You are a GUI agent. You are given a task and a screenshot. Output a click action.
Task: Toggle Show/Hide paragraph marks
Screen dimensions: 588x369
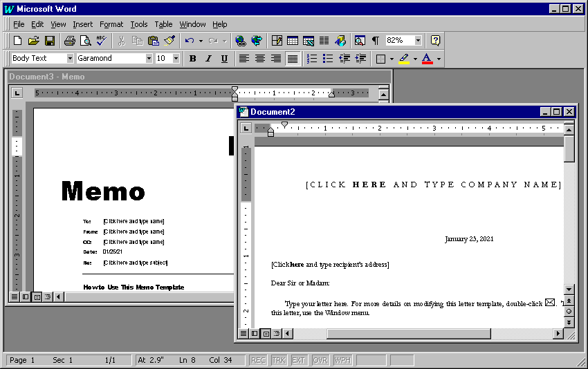[x=376, y=41]
